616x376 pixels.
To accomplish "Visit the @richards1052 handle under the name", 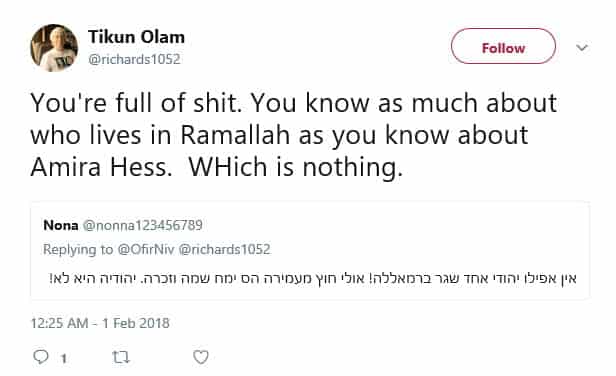I will point(134,59).
